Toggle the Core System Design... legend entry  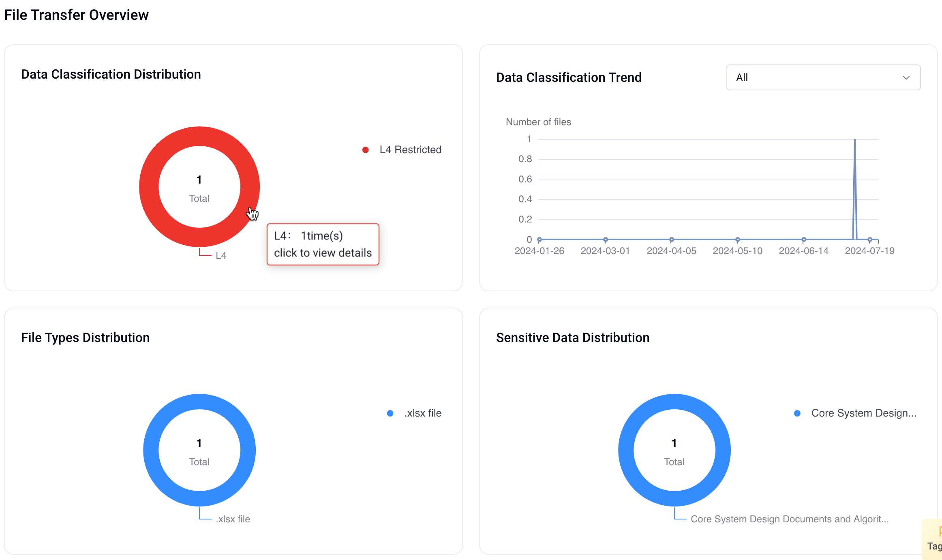855,413
